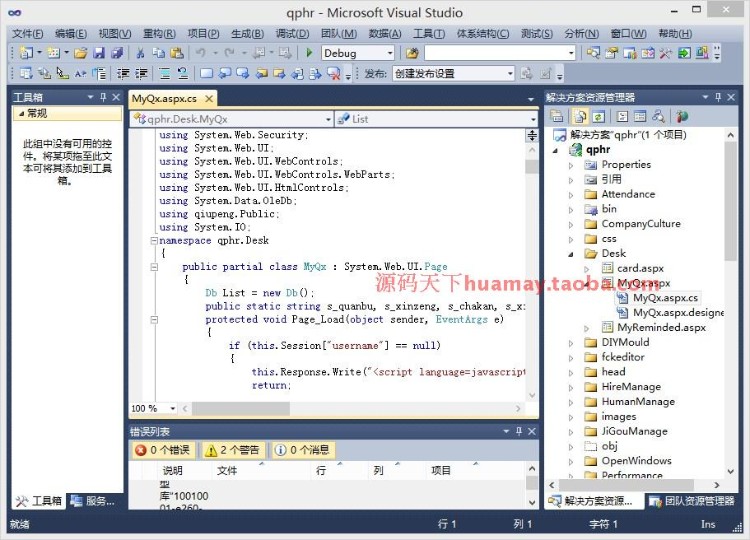Pin the Error List panel
Image resolution: width=750 pixels, height=540 pixels.
click(x=519, y=431)
